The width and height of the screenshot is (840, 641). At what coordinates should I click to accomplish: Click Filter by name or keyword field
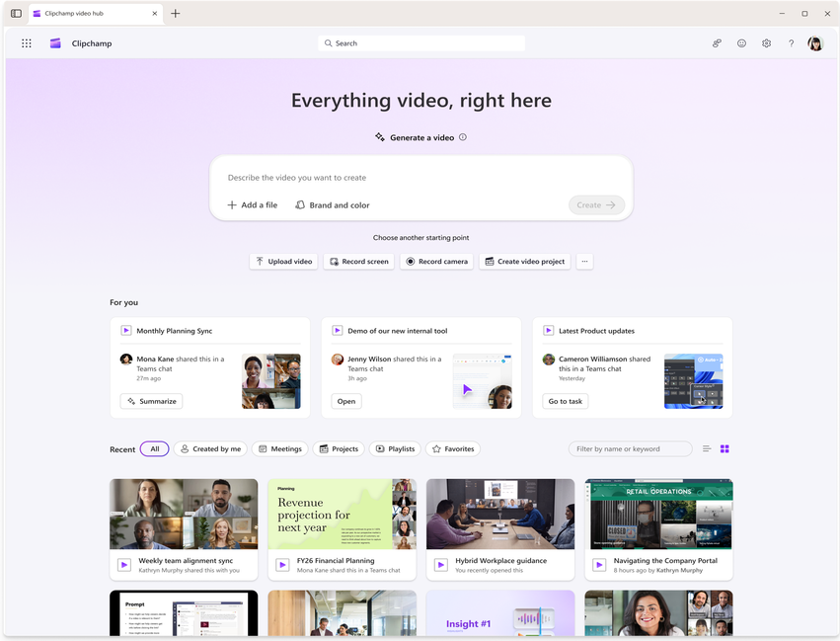click(x=630, y=448)
